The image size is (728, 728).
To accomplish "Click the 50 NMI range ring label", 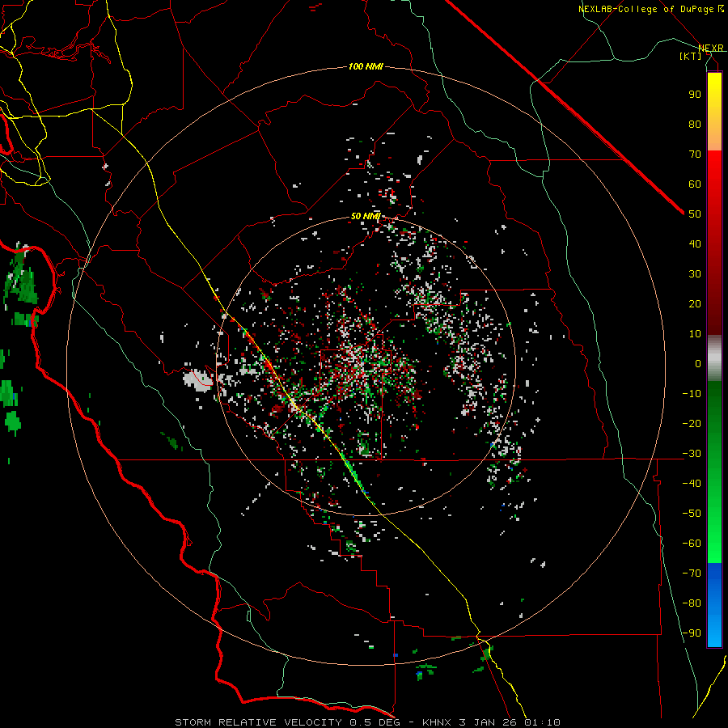I will click(366, 216).
